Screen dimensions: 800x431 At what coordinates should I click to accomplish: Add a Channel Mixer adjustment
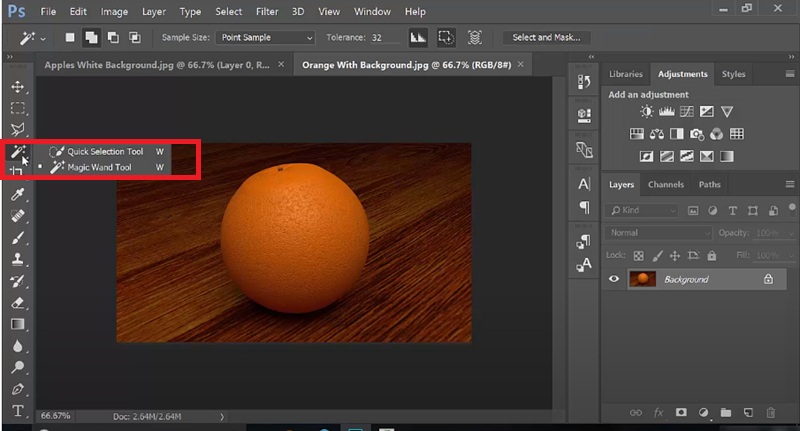pyautogui.click(x=717, y=134)
